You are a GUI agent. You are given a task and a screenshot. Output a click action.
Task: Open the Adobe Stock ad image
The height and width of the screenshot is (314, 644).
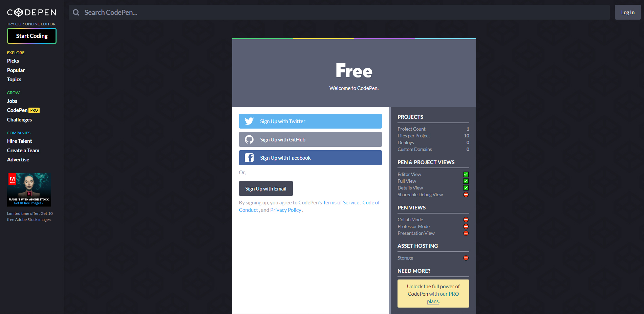point(29,190)
